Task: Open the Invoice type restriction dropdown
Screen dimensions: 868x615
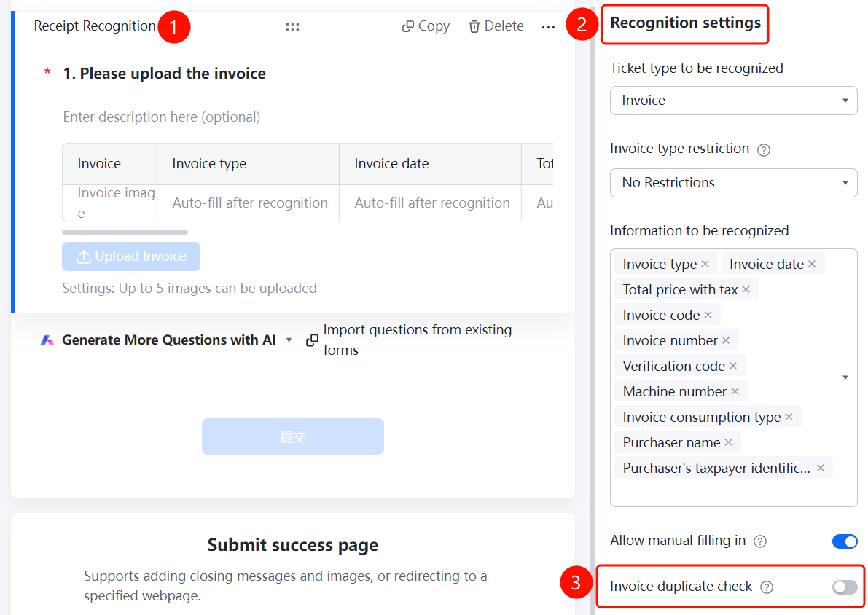Action: (733, 183)
